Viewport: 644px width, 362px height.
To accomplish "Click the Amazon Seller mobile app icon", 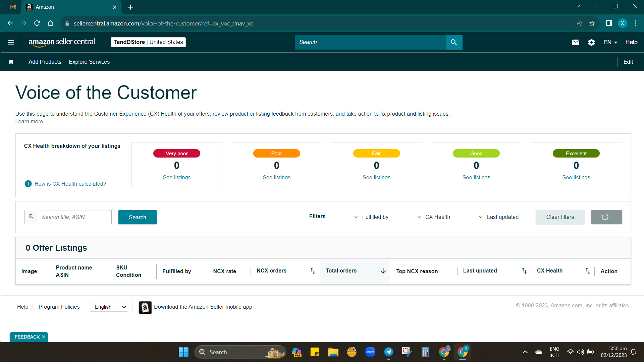I will pos(145,307).
